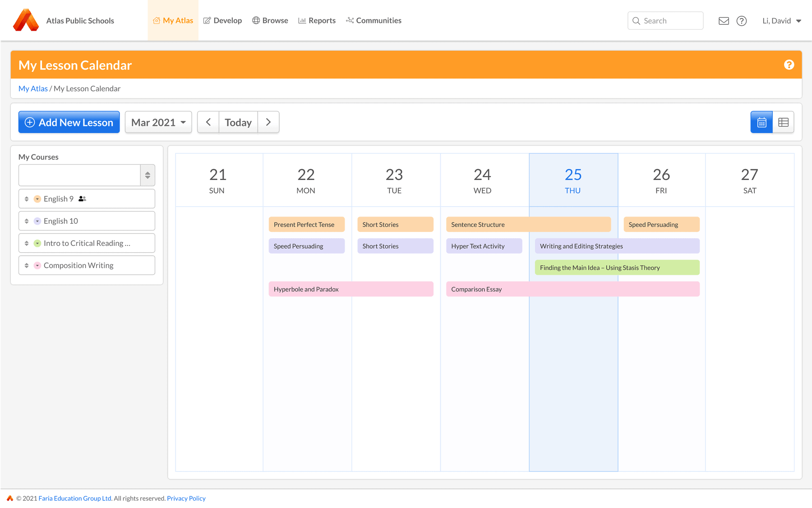Select Sunday 21 day header

click(x=219, y=180)
